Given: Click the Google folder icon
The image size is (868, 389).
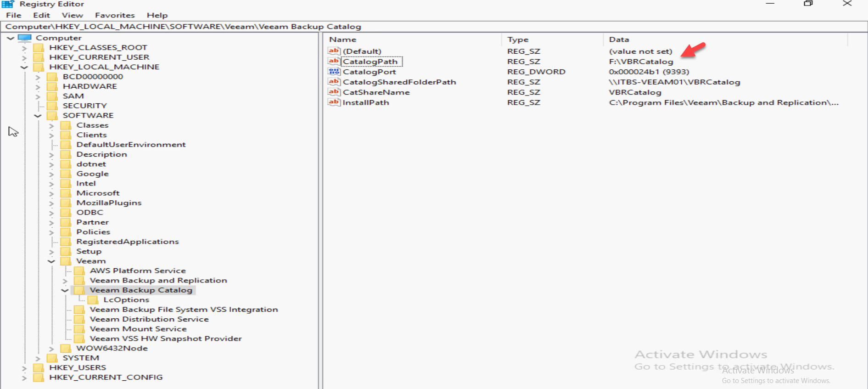Looking at the screenshot, I should (x=66, y=174).
